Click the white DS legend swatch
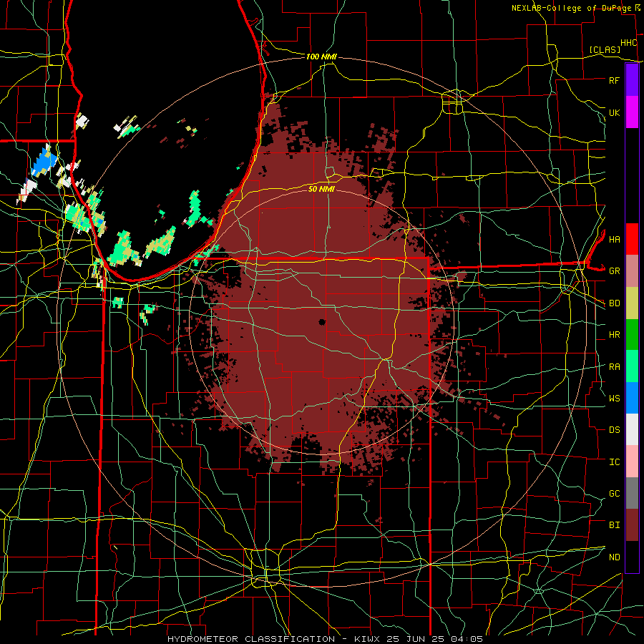 click(632, 429)
